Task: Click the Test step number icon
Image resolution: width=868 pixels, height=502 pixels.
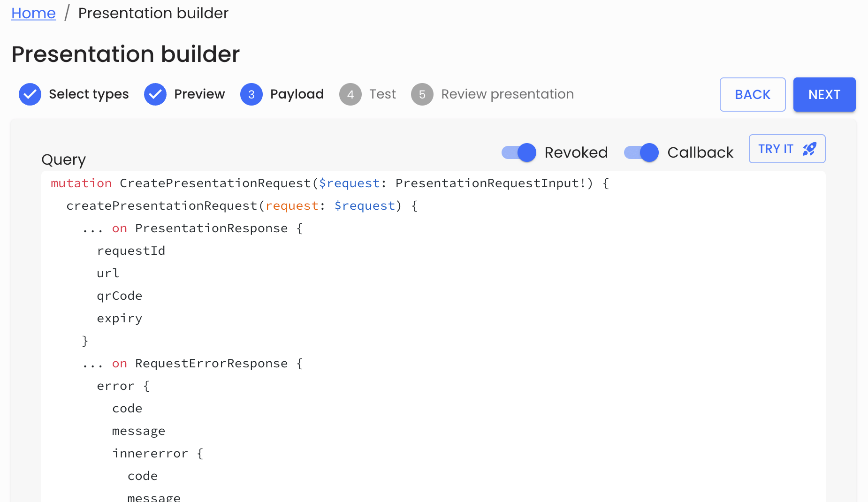Action: click(x=350, y=94)
